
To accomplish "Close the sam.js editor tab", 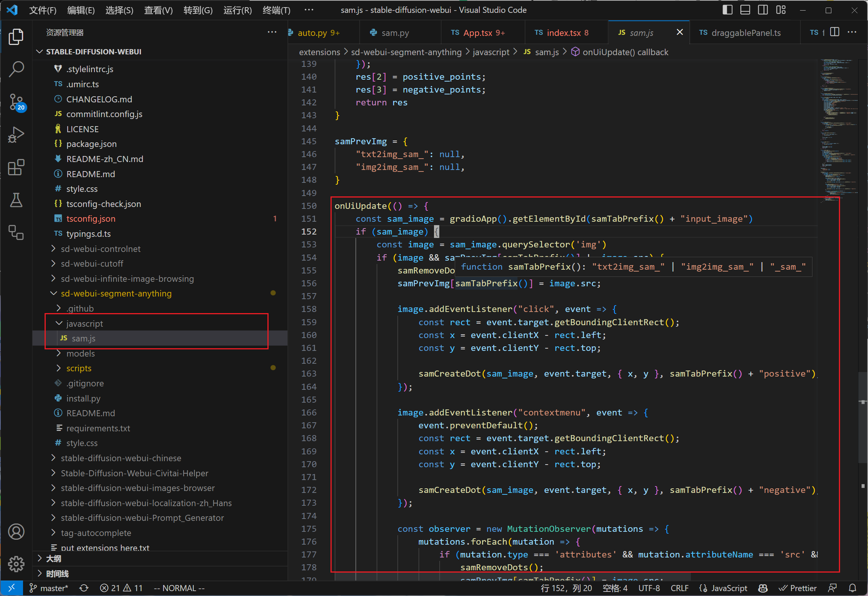I will click(x=680, y=32).
